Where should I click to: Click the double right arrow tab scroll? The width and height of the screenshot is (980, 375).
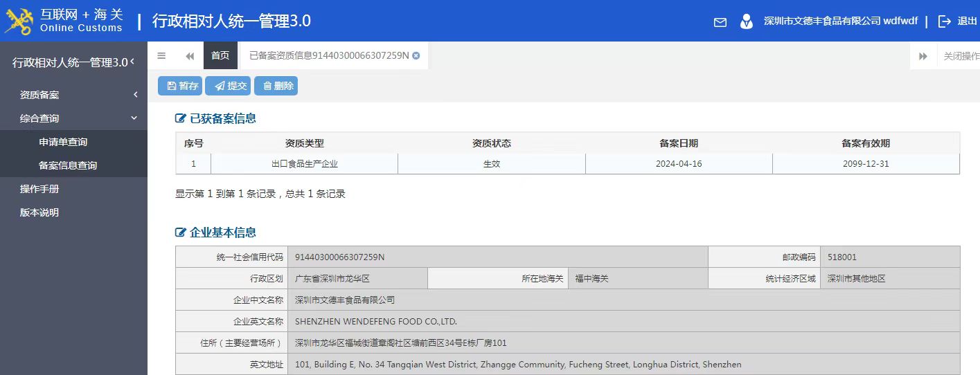pos(923,56)
